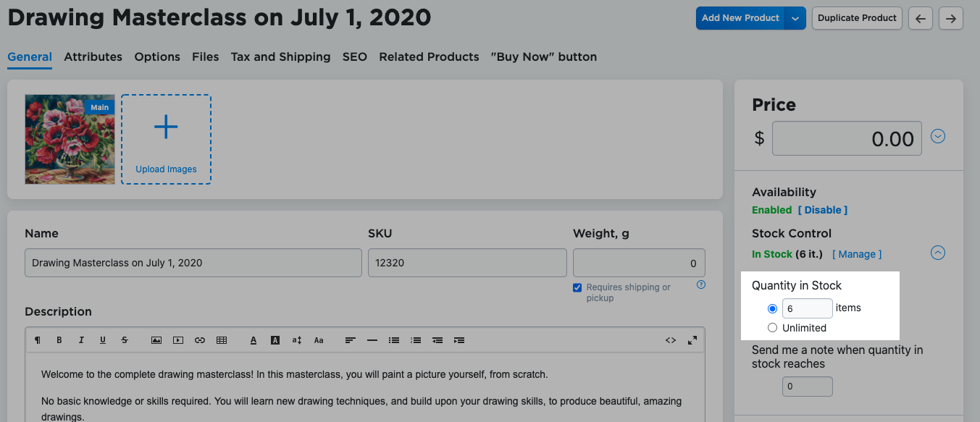Open the Tax and Shipping tab
The height and width of the screenshot is (422, 980).
tap(280, 56)
